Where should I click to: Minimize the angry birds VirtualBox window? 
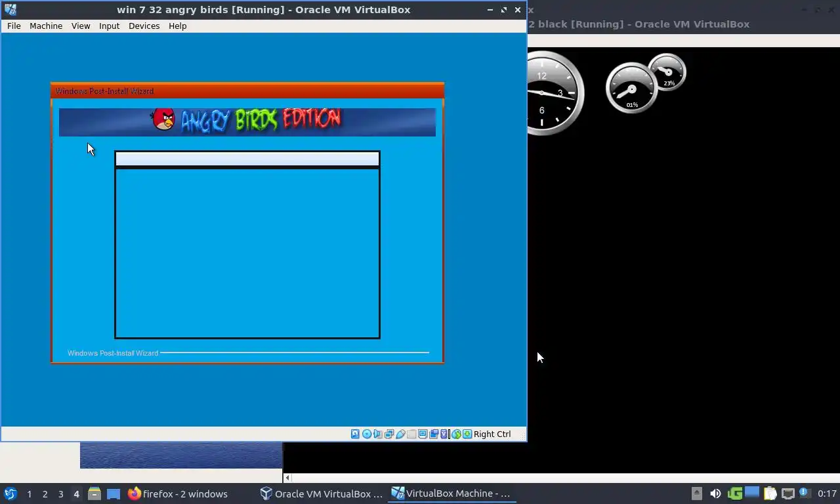(x=490, y=10)
